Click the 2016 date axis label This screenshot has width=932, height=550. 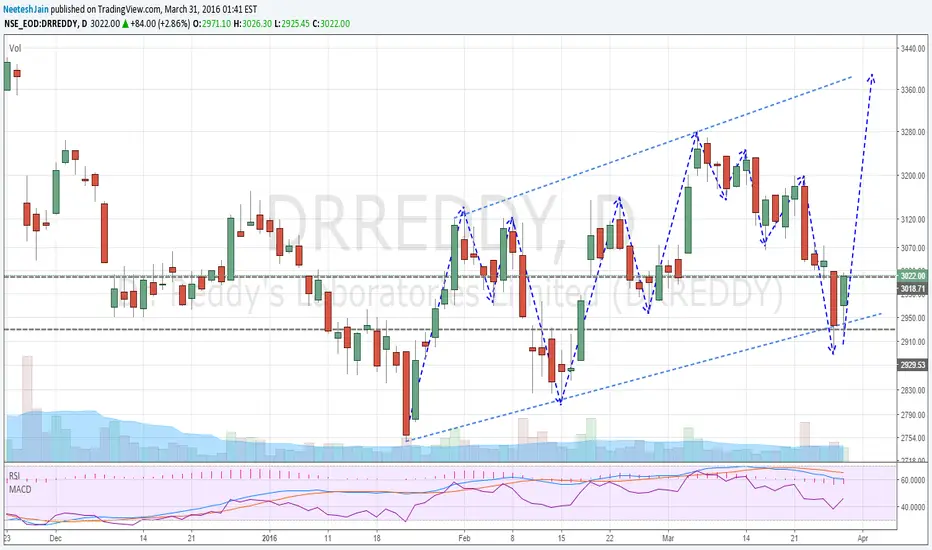[x=269, y=538]
